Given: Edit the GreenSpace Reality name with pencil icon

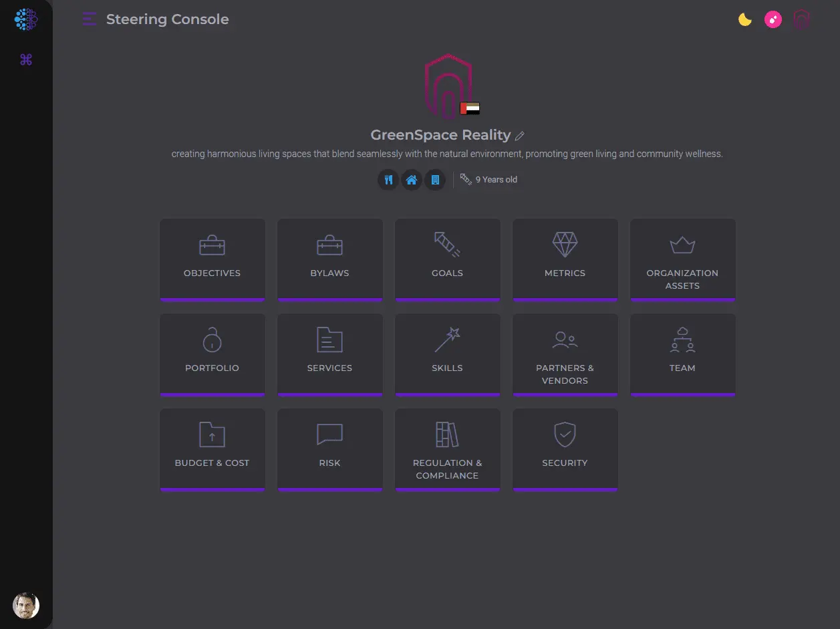Looking at the screenshot, I should 520,136.
